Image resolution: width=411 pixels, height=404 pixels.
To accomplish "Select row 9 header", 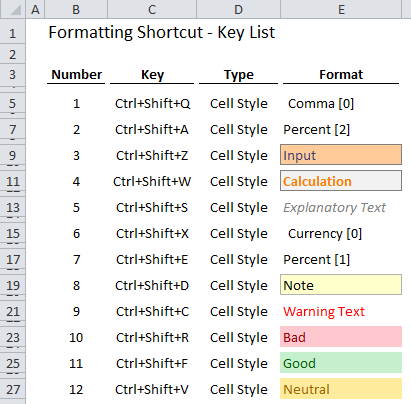I will pos(13,155).
